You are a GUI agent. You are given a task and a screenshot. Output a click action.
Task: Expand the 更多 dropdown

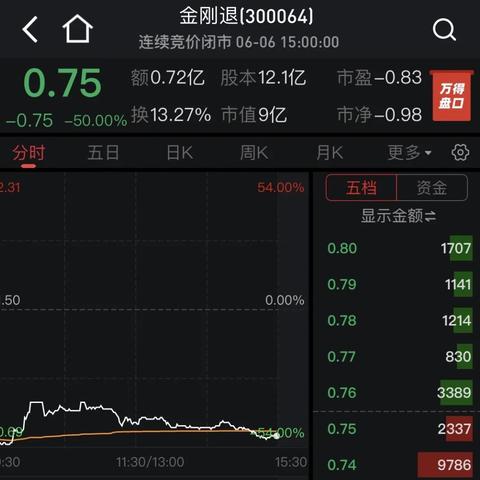pos(409,153)
